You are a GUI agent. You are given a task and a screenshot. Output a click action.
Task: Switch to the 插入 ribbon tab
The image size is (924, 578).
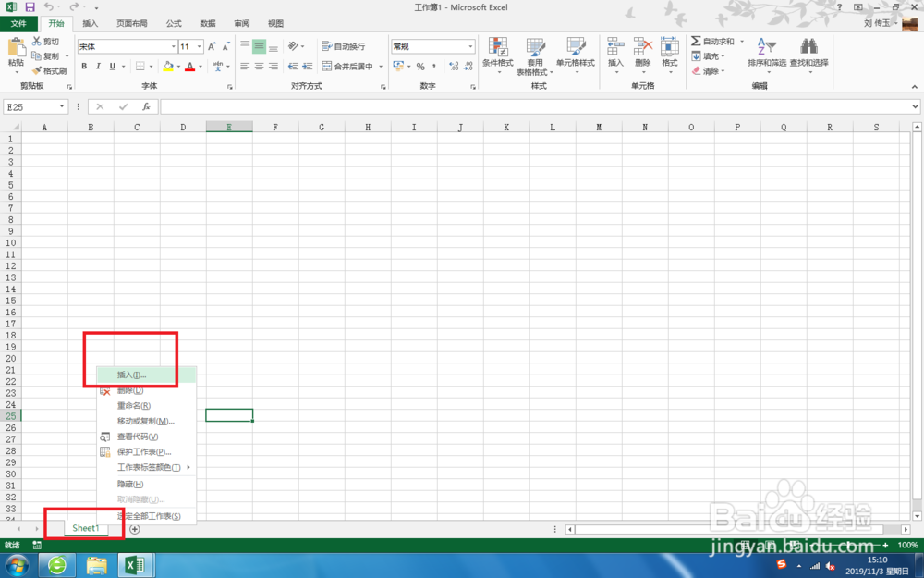90,23
